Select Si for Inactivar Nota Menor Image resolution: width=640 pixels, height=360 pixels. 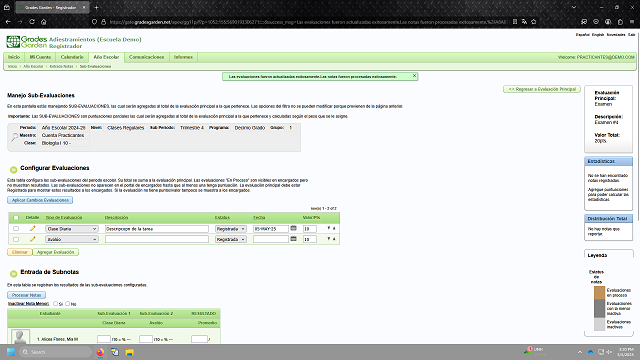[56, 303]
